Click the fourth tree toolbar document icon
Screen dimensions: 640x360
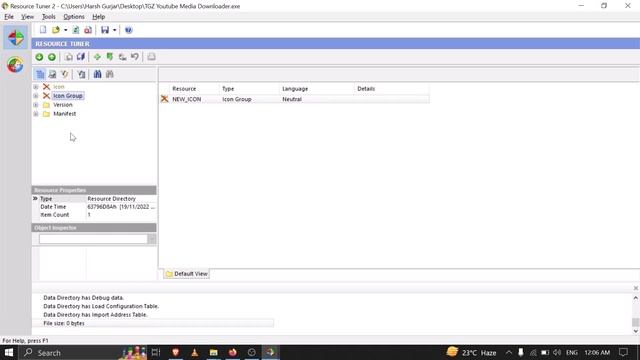tap(81, 74)
